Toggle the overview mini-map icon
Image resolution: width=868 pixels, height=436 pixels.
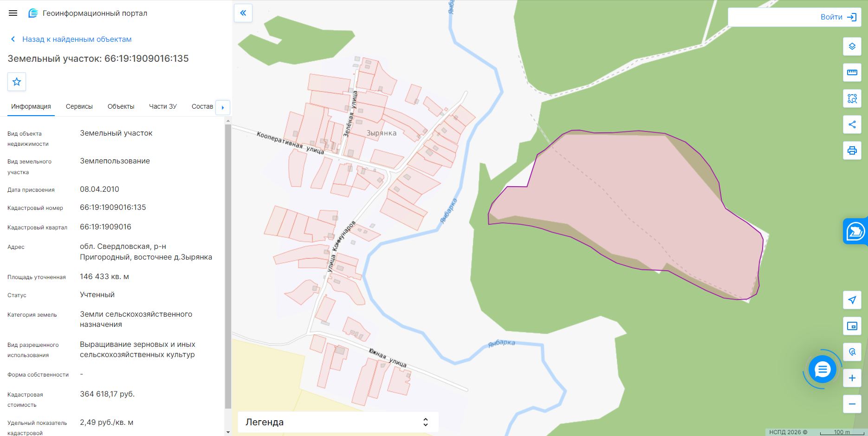pyautogui.click(x=852, y=326)
